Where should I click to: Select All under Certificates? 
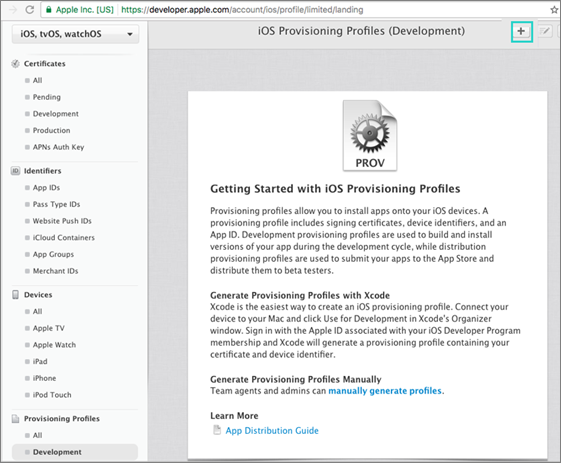coord(38,81)
